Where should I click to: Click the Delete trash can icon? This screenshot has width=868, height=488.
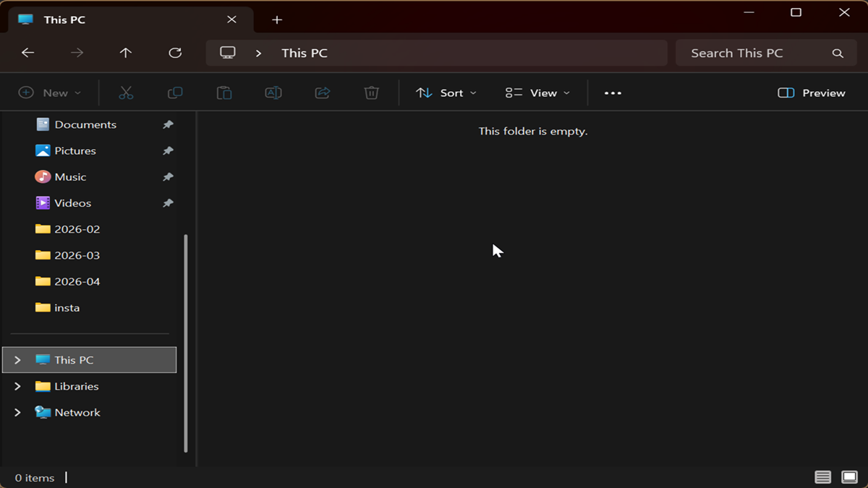coord(372,93)
